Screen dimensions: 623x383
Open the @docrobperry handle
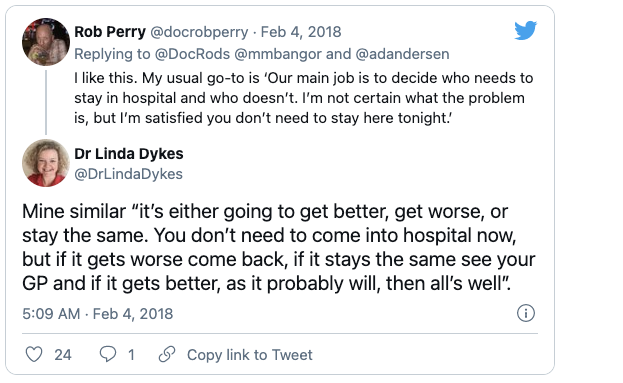199,32
